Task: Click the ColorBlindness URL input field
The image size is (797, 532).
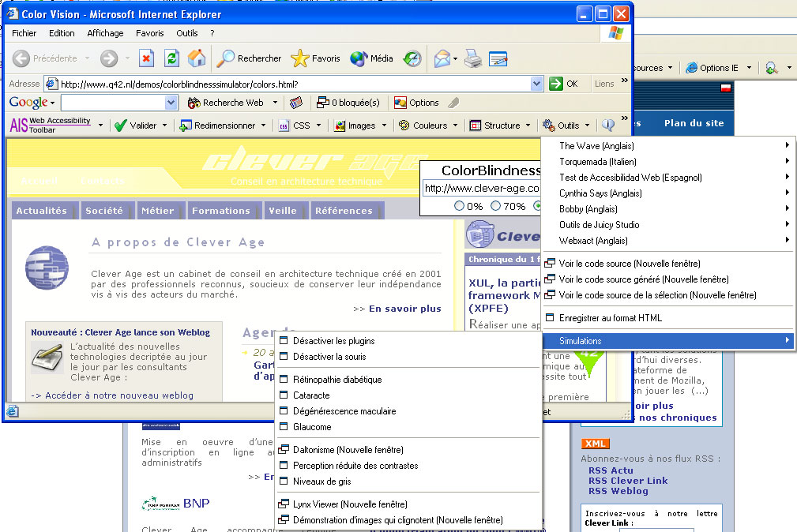Action: pyautogui.click(x=481, y=189)
